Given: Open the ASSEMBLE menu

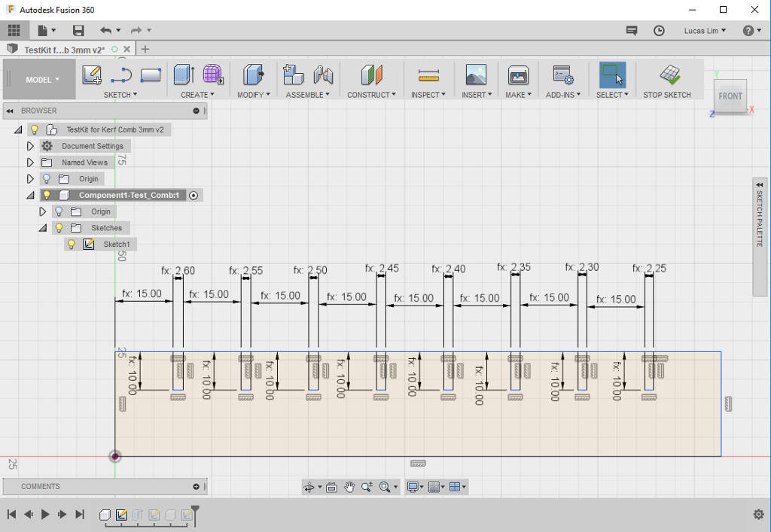Looking at the screenshot, I should click(x=308, y=95).
